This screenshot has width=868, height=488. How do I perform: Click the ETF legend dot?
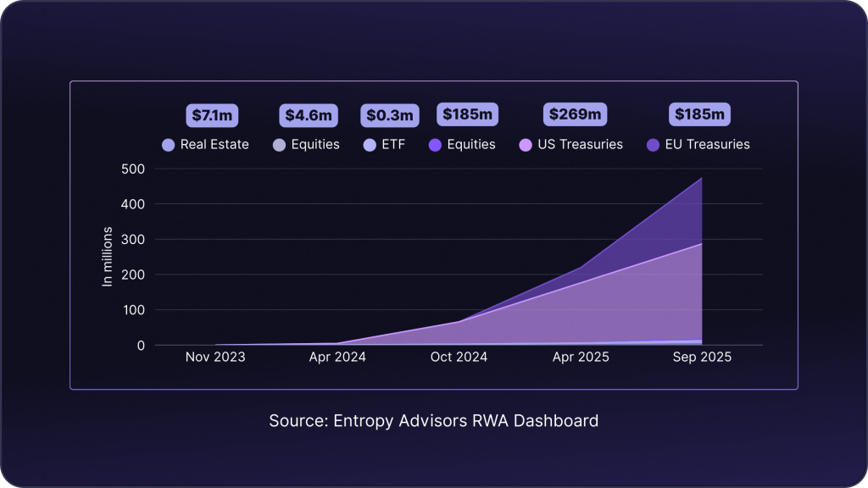pos(369,145)
